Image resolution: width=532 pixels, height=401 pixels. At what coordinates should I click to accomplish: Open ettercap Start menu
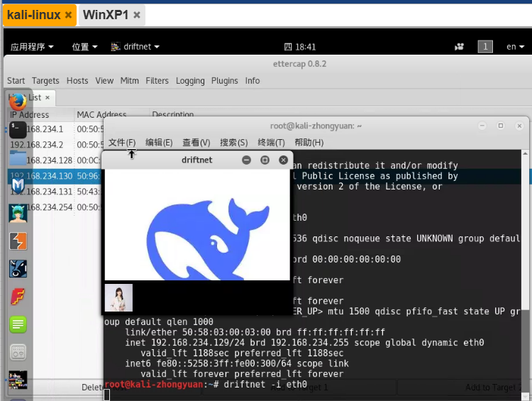pyautogui.click(x=16, y=81)
